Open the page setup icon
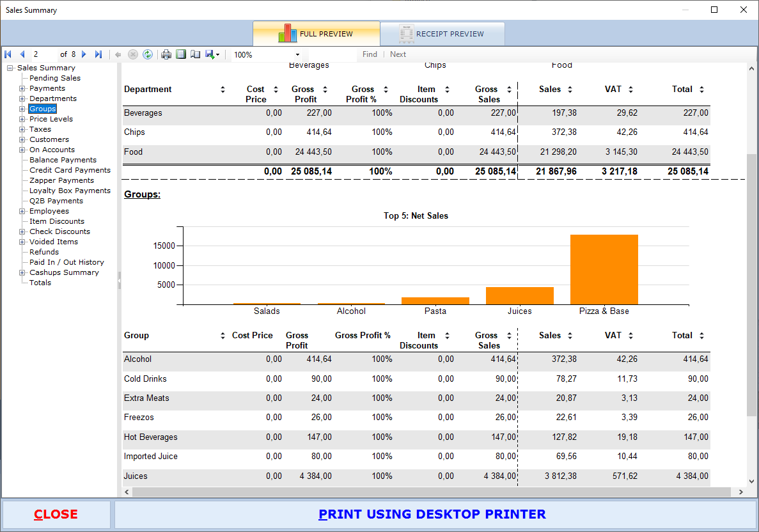 (x=195, y=55)
